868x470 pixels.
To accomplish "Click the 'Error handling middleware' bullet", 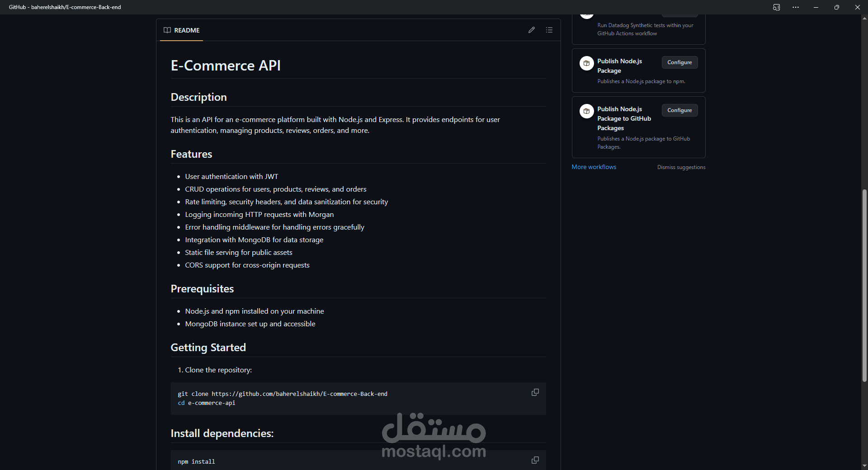I will (x=274, y=227).
